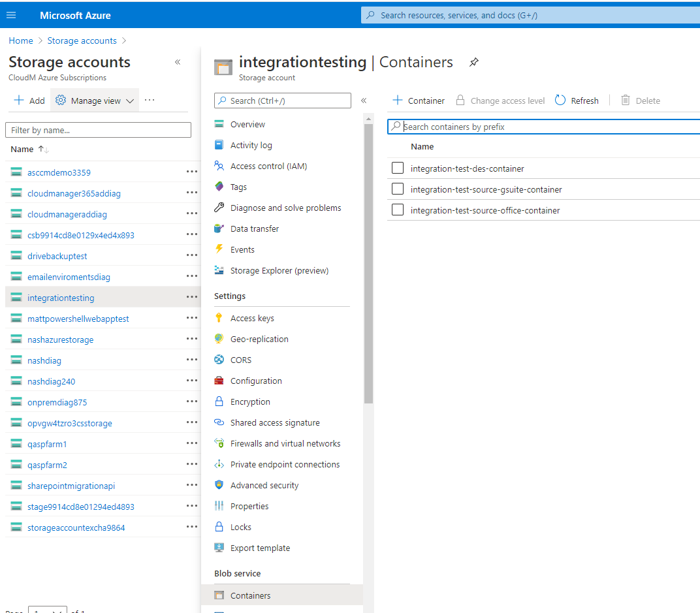Click the Encryption lock icon

[x=219, y=401]
